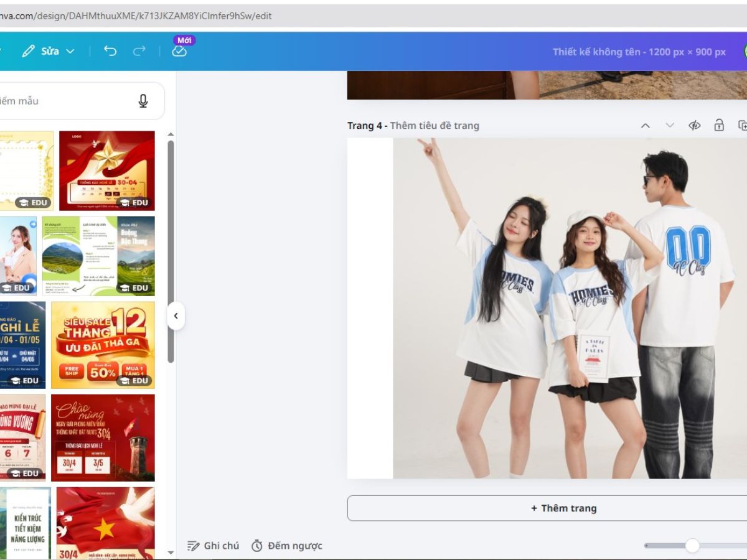Click the Trang 4 page label
Screen dimensions: 747x560
pyautogui.click(x=365, y=126)
